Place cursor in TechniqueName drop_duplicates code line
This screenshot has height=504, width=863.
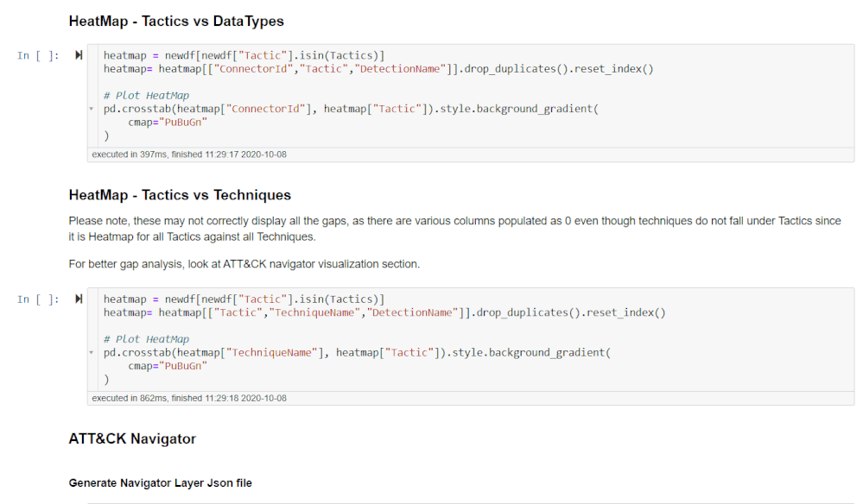coord(384,312)
